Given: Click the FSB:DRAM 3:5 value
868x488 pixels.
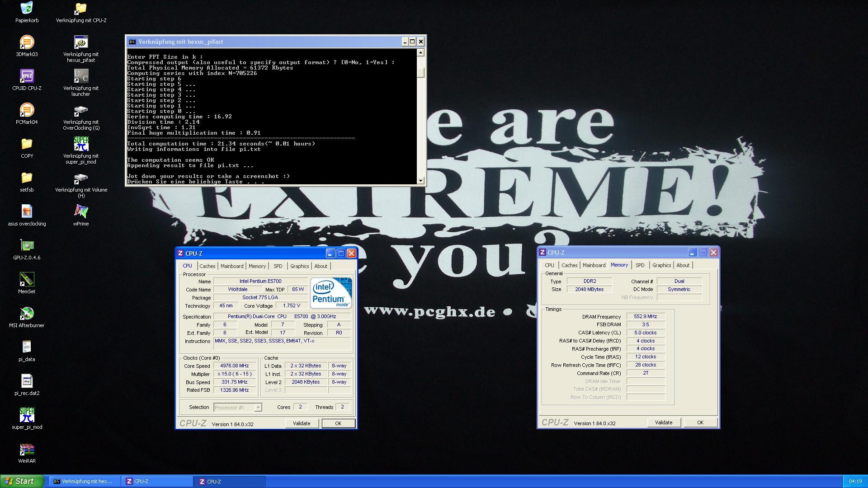Looking at the screenshot, I should (x=646, y=324).
